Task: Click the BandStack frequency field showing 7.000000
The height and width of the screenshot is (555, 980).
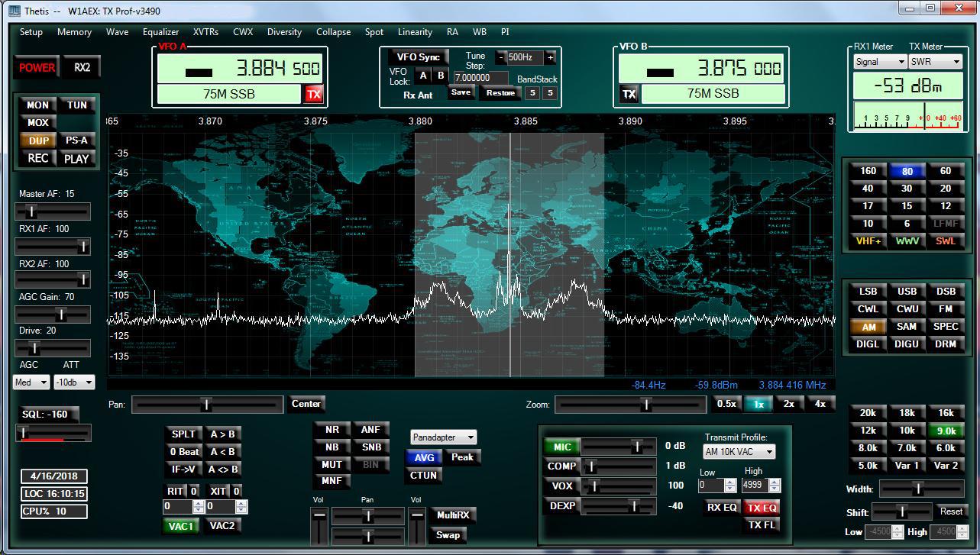Action: (480, 78)
